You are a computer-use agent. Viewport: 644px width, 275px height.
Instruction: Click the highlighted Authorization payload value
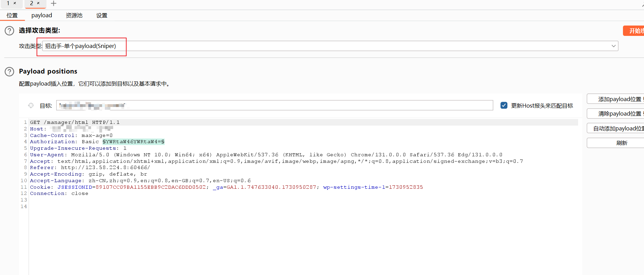(x=133, y=142)
